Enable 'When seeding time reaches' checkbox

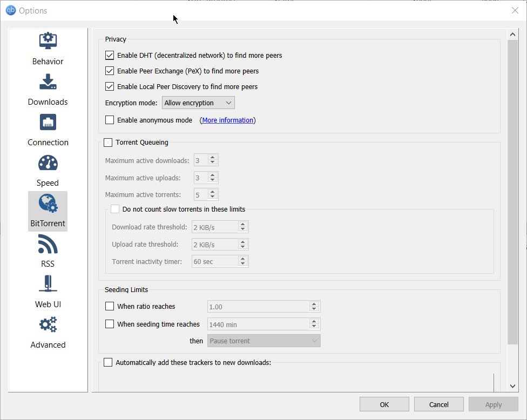click(x=110, y=324)
